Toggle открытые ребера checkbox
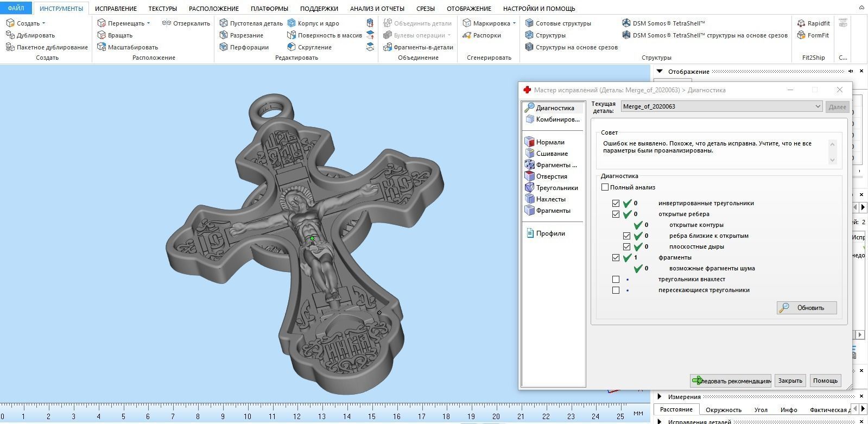Viewport: 868px width, 424px height. pyautogui.click(x=616, y=214)
